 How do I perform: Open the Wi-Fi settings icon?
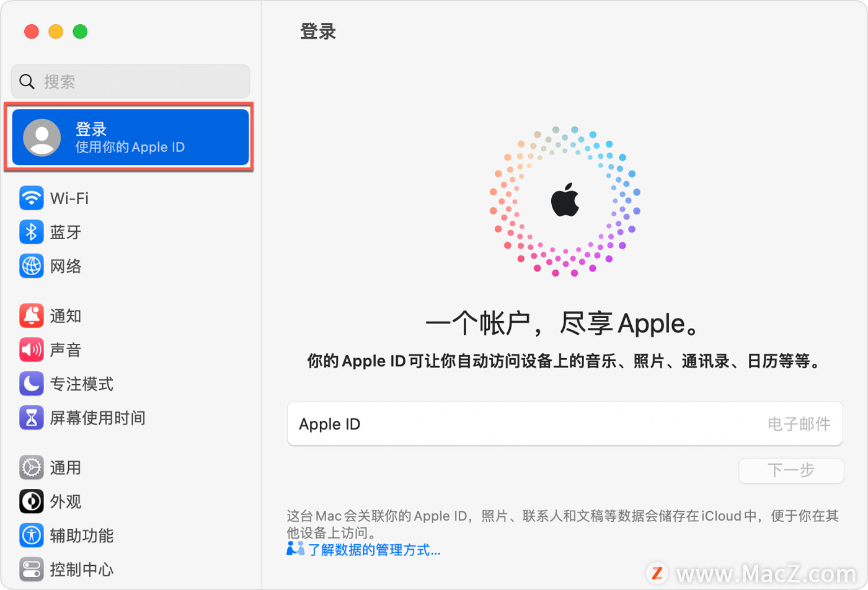click(32, 198)
